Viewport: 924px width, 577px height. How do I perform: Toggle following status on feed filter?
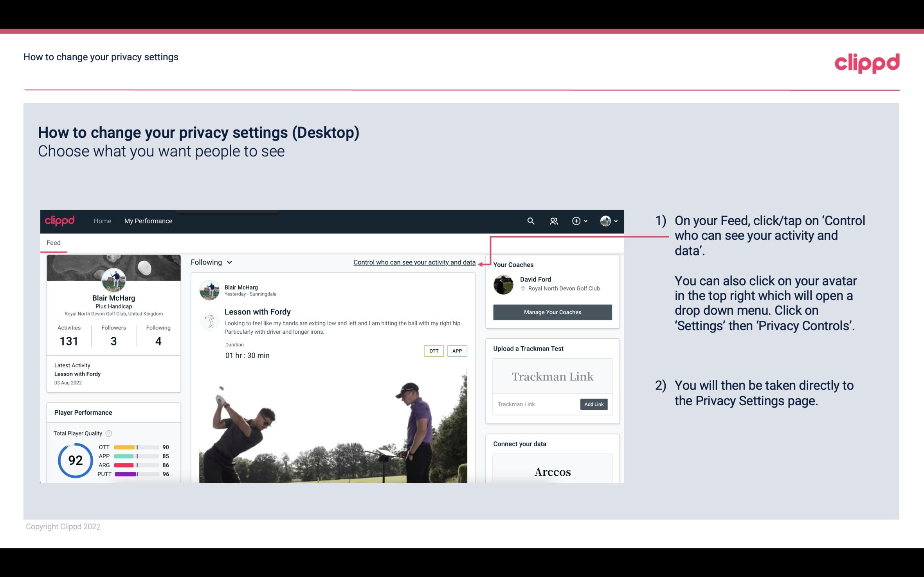[x=210, y=262]
